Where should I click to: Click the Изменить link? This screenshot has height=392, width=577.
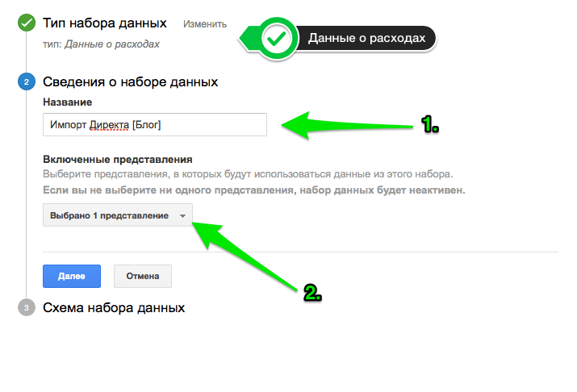coord(205,24)
